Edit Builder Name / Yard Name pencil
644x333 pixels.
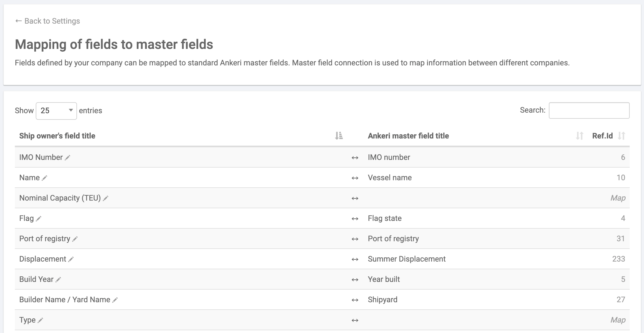tap(115, 300)
